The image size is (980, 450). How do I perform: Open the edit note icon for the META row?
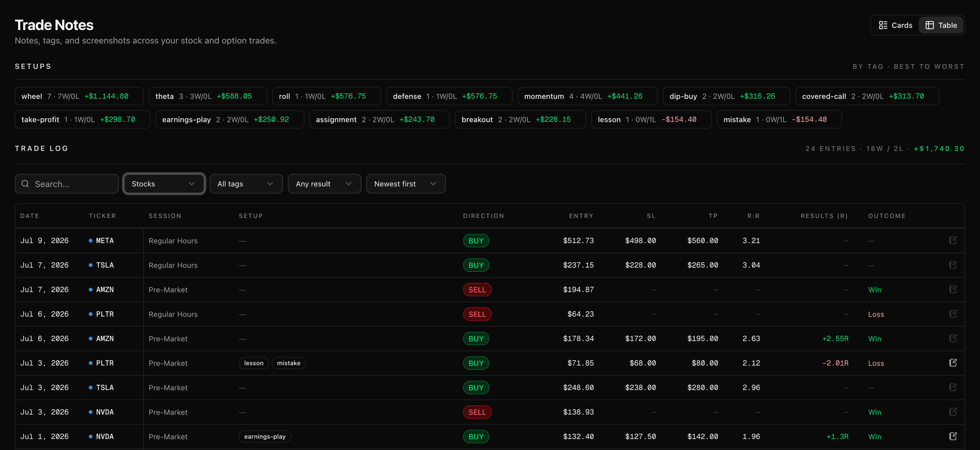coord(953,240)
